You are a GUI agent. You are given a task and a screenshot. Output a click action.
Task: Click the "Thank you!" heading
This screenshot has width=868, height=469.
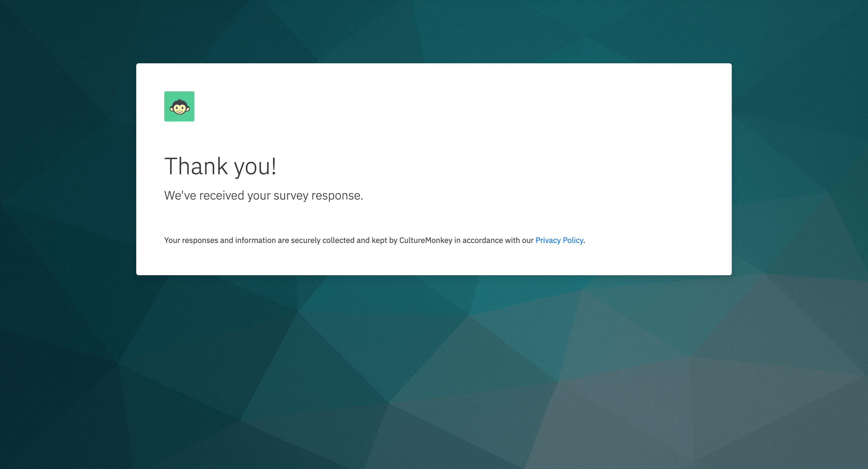220,166
